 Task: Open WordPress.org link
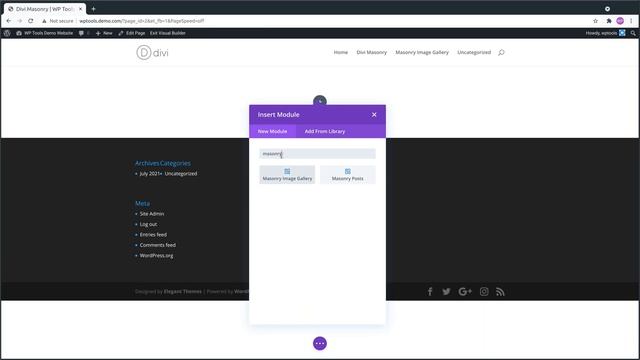(x=156, y=256)
